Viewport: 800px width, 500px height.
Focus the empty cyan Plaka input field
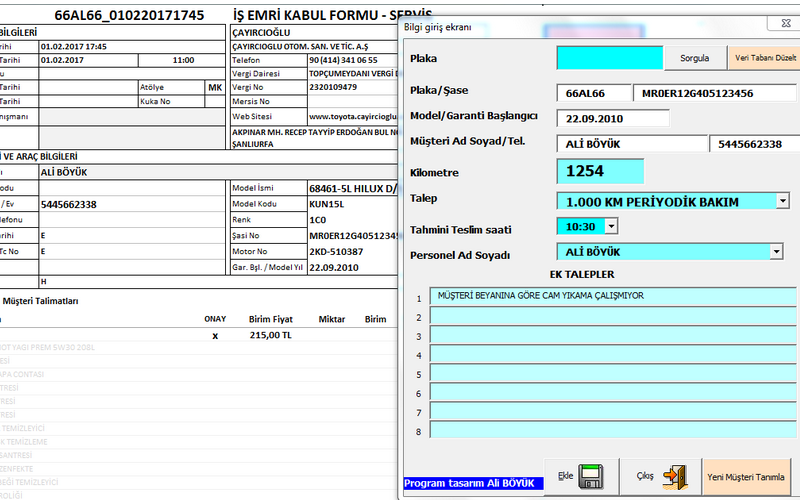pyautogui.click(x=610, y=58)
